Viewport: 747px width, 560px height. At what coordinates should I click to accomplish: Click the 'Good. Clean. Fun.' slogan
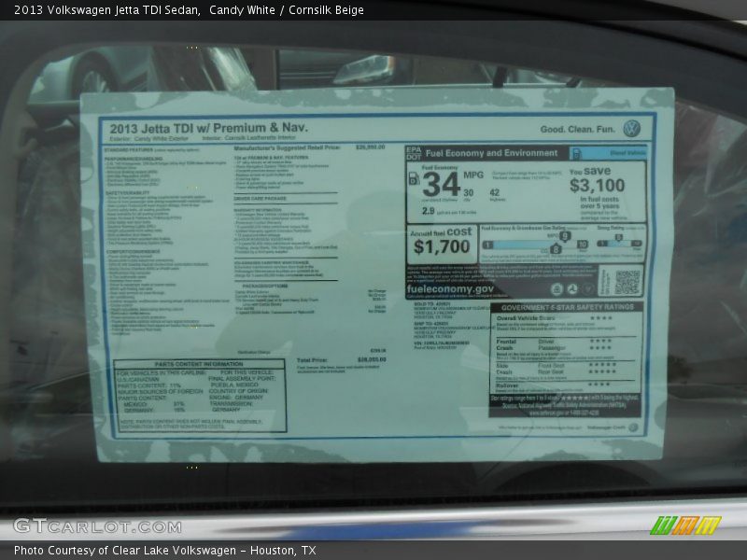tap(577, 130)
